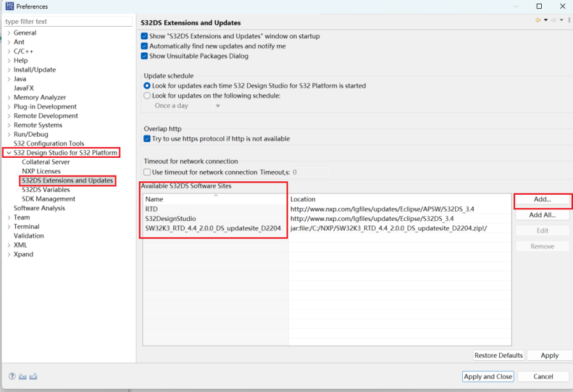Screen dimensions: 573x392
Task: Click the jar:file zip location cell
Action: click(388, 228)
